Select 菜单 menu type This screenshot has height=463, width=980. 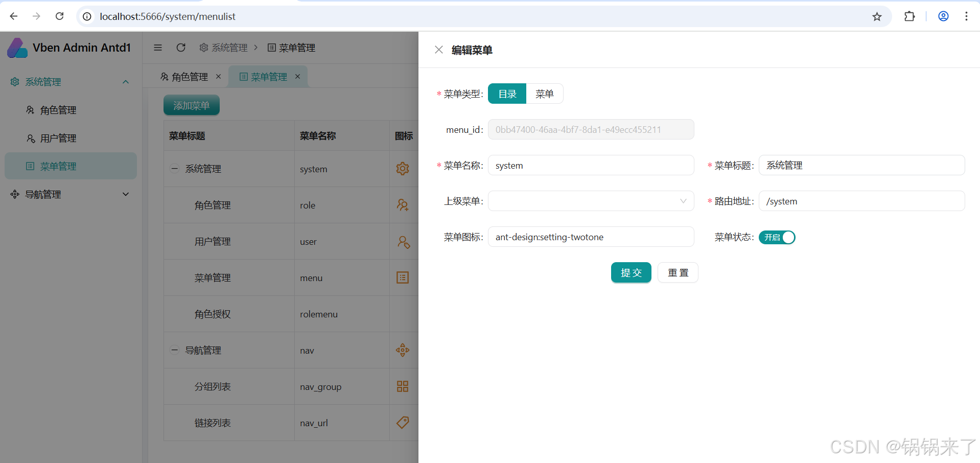[x=545, y=94]
